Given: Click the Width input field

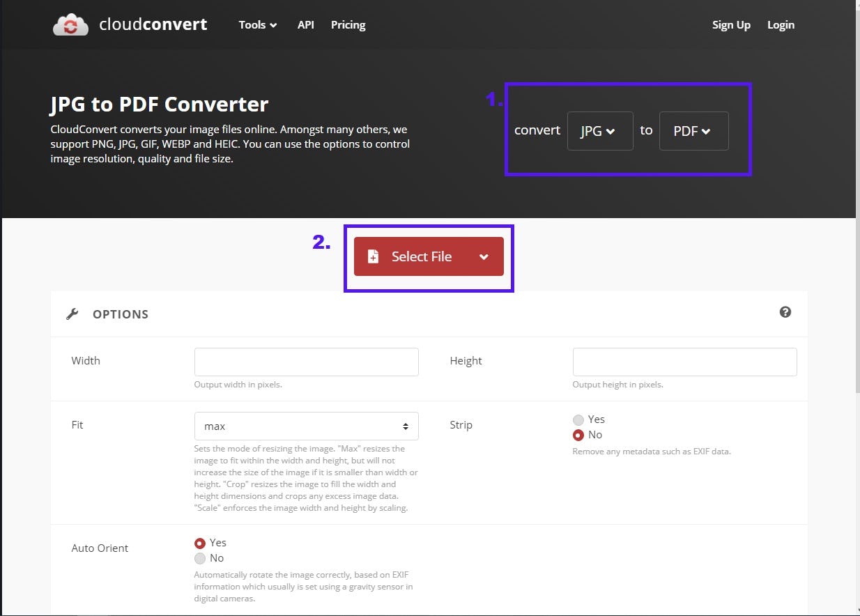Looking at the screenshot, I should tap(306, 362).
